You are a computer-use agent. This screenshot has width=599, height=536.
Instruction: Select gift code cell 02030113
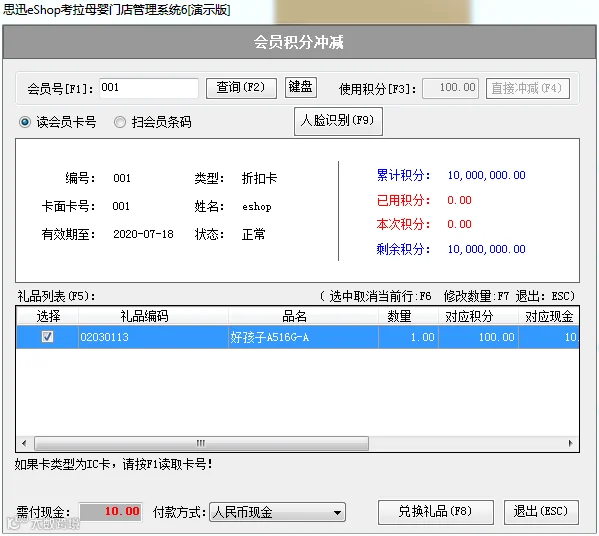(x=153, y=337)
